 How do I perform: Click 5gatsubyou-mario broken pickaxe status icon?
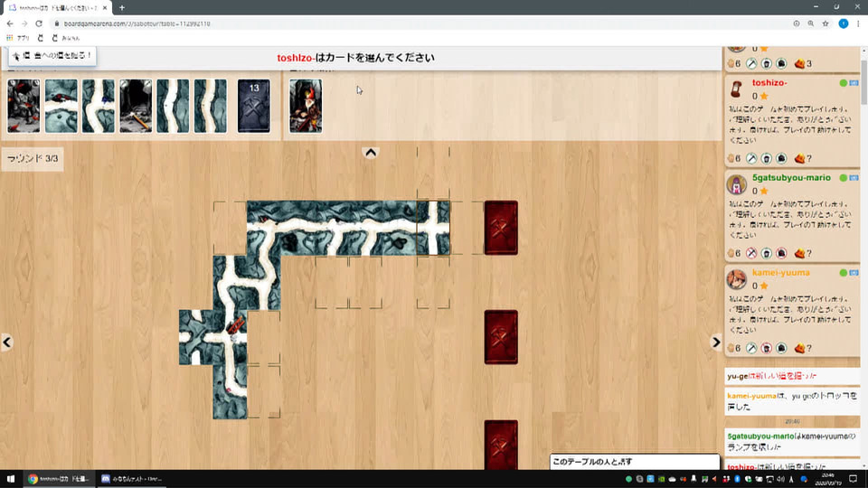pos(751,253)
